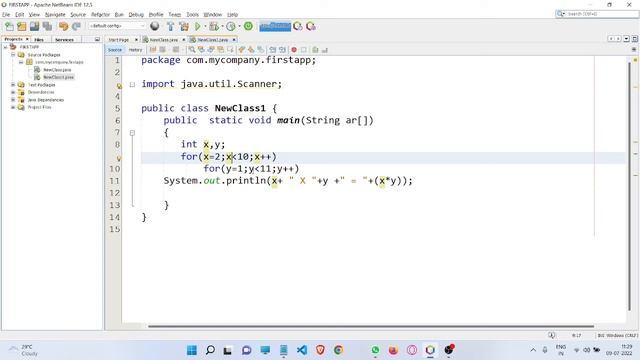Open the default config dropdown
This screenshot has width=640, height=360.
pyautogui.click(x=117, y=26)
